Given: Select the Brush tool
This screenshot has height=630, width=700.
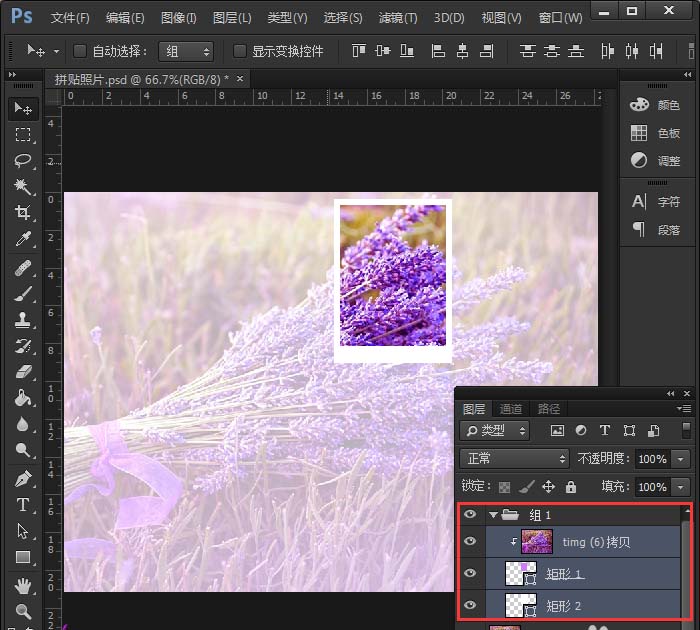Looking at the screenshot, I should [x=23, y=294].
